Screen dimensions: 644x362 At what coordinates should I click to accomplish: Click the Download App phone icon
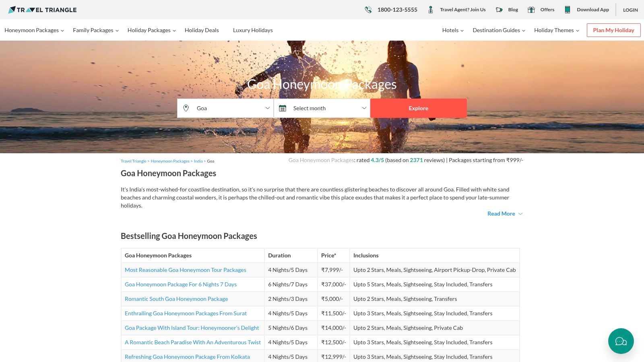click(x=567, y=10)
